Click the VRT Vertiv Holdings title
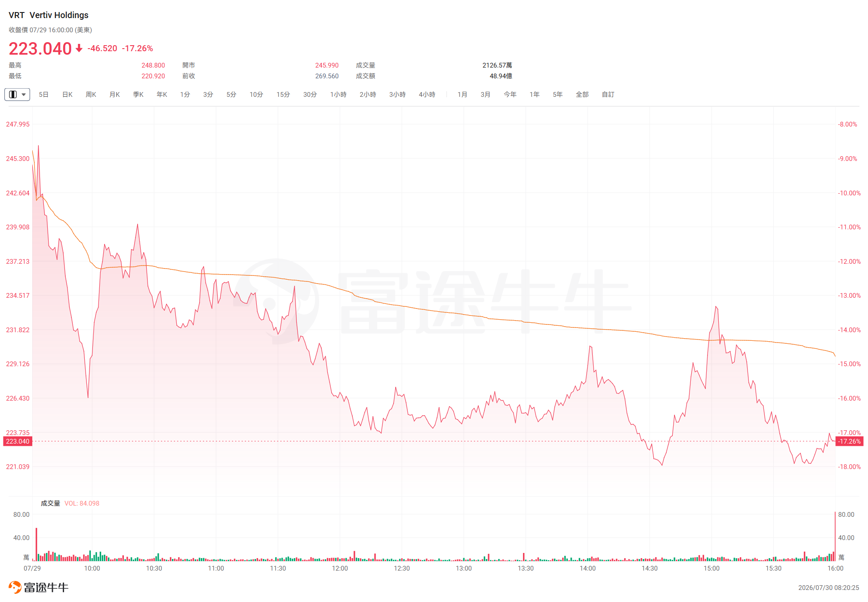This screenshot has width=868, height=602. click(x=49, y=15)
